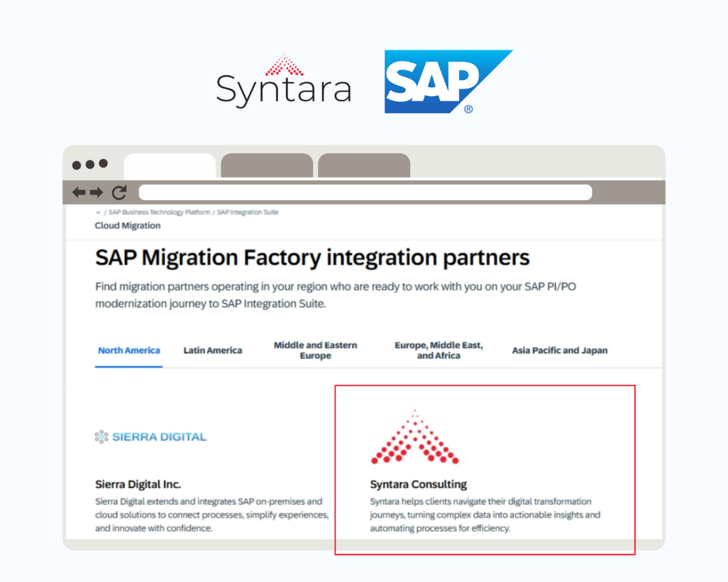The width and height of the screenshot is (728, 582).
Task: Click the Sierra Digital description paragraph
Action: pos(212,515)
